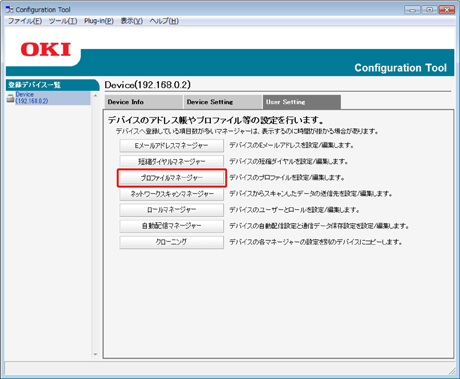The width and height of the screenshot is (460, 379).
Task: Switch to the Device Setting tab
Action: click(x=223, y=102)
